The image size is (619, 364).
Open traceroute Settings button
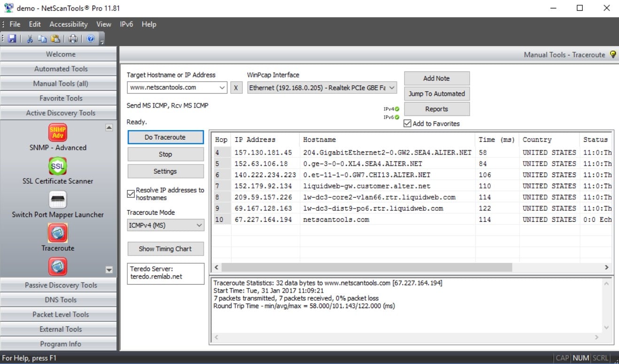coord(165,171)
